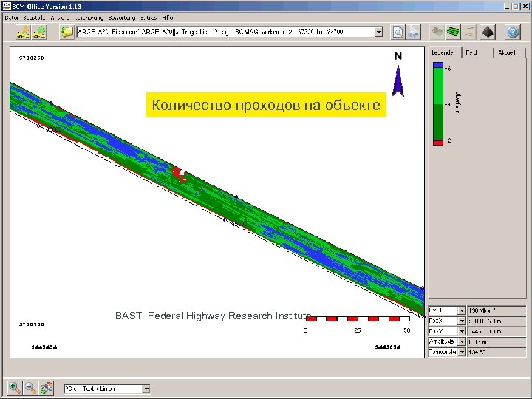Click the station label near the road center
Viewport: 532px width, 399px height.
(x=239, y=224)
